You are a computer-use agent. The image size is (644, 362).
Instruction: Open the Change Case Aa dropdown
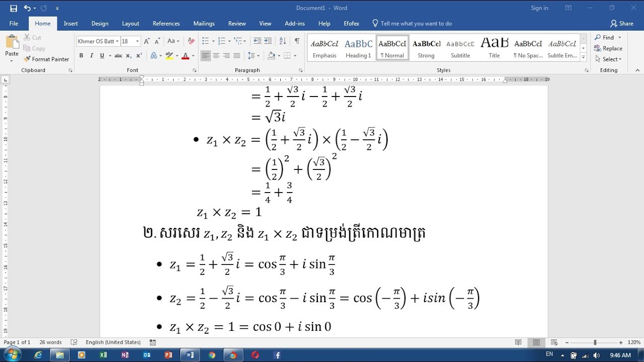click(x=173, y=41)
